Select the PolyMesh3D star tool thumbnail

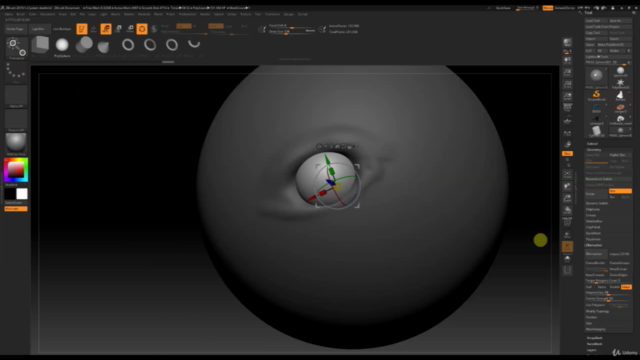(x=620, y=84)
